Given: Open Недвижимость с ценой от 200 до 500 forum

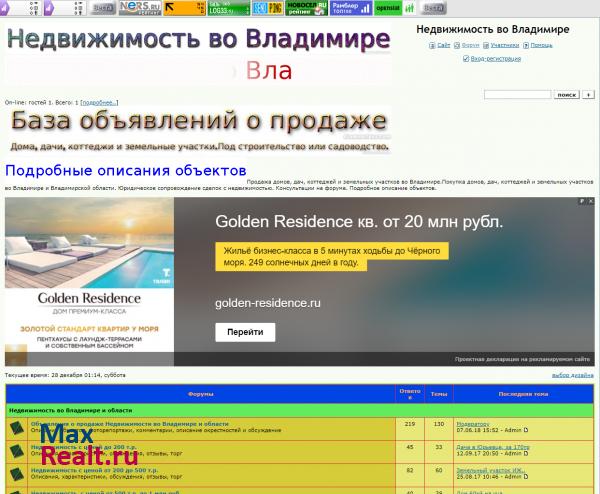Looking at the screenshot, I should click(x=94, y=470).
